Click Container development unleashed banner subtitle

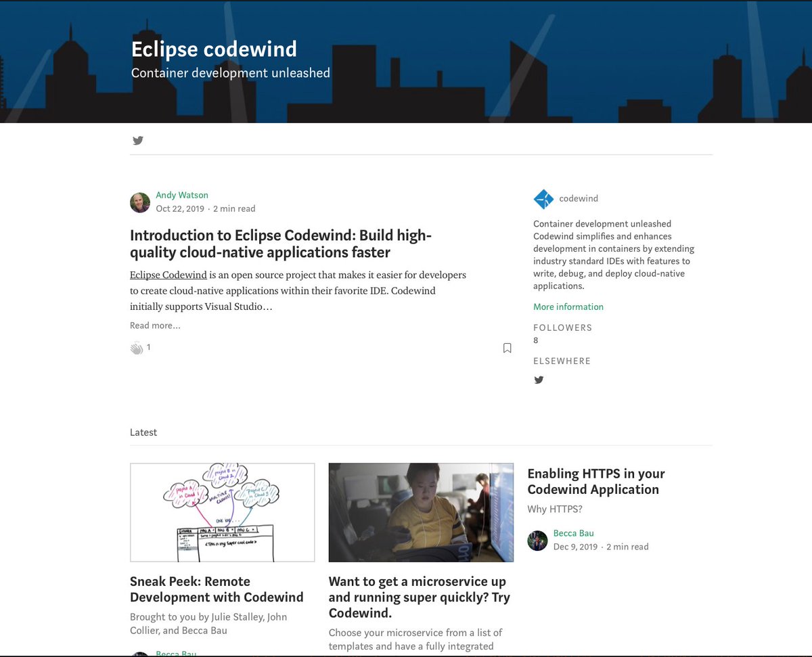(x=231, y=72)
